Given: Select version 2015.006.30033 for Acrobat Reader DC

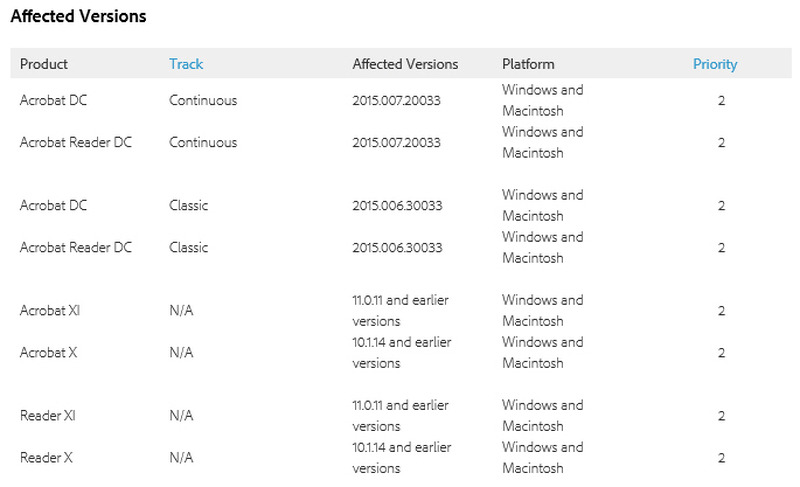Looking at the screenshot, I should coord(397,248).
